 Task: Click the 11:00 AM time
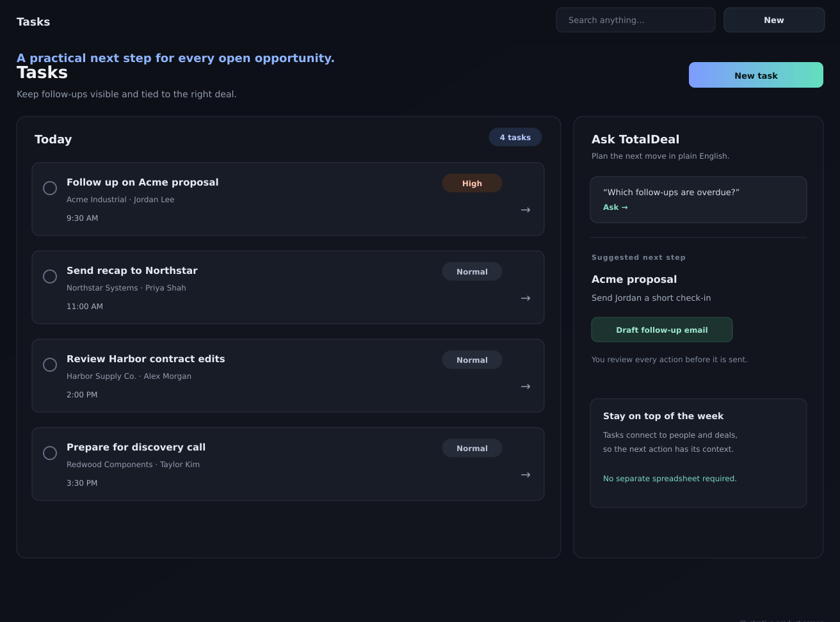pos(85,307)
